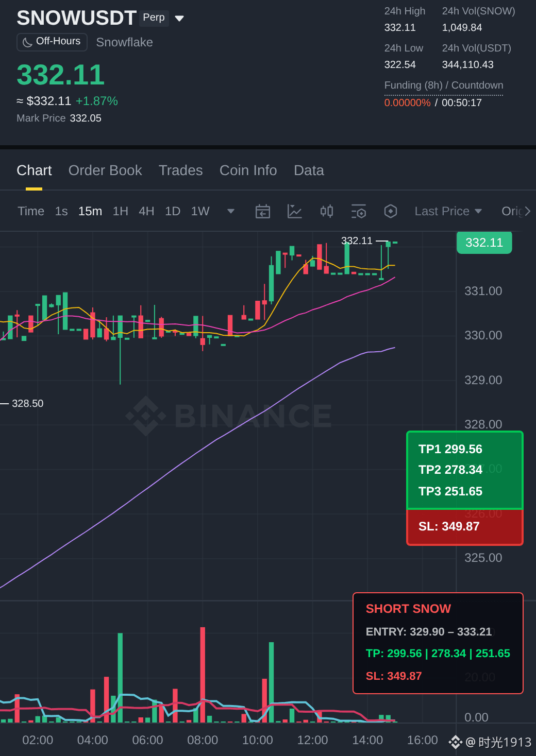Click the 328.50 level marker on chart
Image resolution: width=536 pixels, height=756 pixels.
tap(28, 403)
